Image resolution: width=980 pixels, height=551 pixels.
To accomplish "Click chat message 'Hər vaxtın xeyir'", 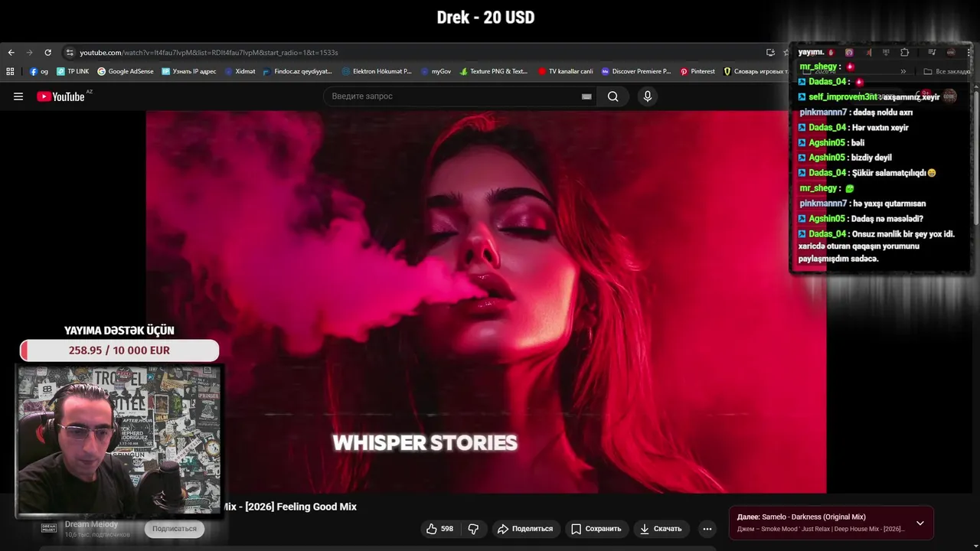I will pyautogui.click(x=880, y=128).
